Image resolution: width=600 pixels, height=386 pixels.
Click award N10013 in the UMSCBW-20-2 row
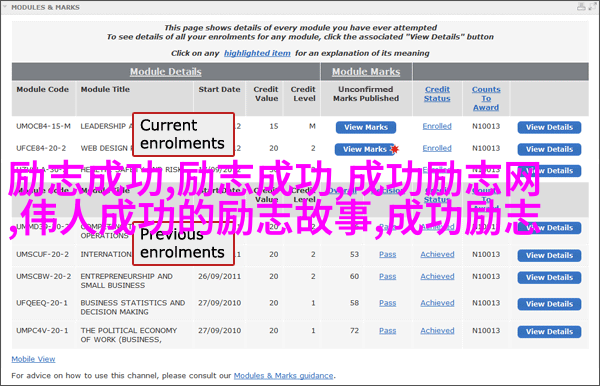(486, 276)
